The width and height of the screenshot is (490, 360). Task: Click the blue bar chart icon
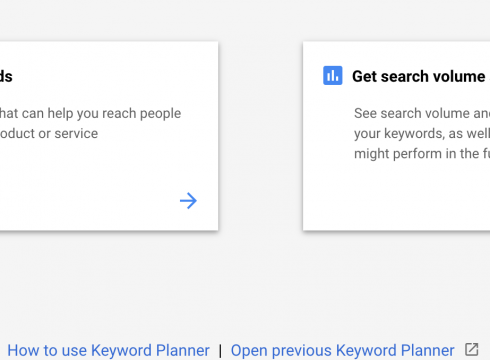pyautogui.click(x=332, y=76)
